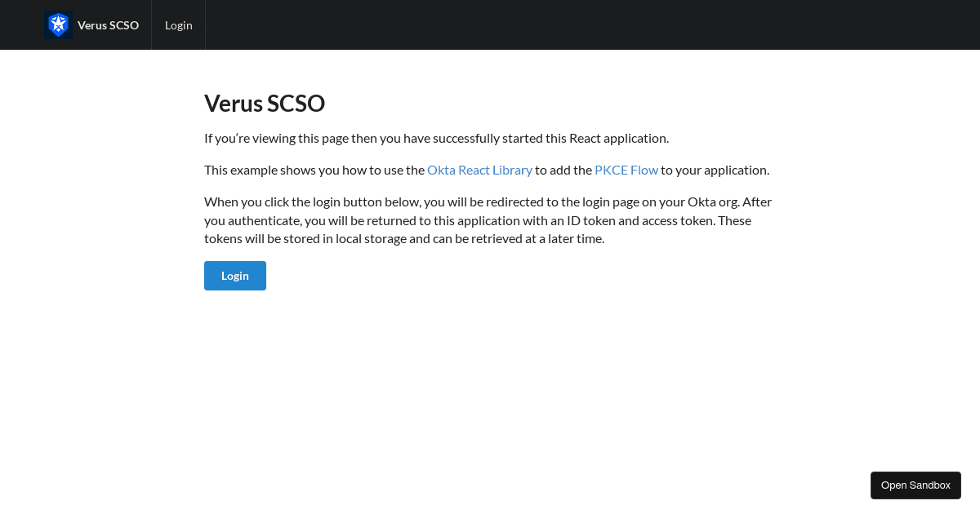Click Open Sandbox at the bottom right

click(915, 485)
